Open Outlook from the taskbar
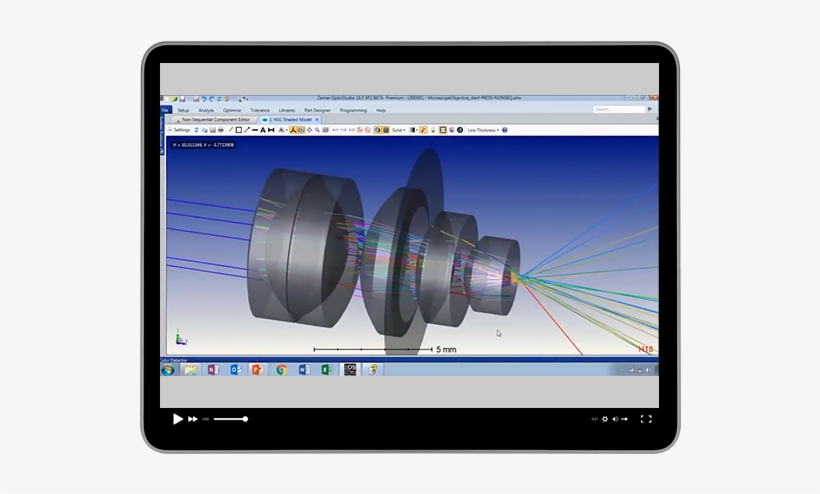The height and width of the screenshot is (494, 820). point(236,370)
